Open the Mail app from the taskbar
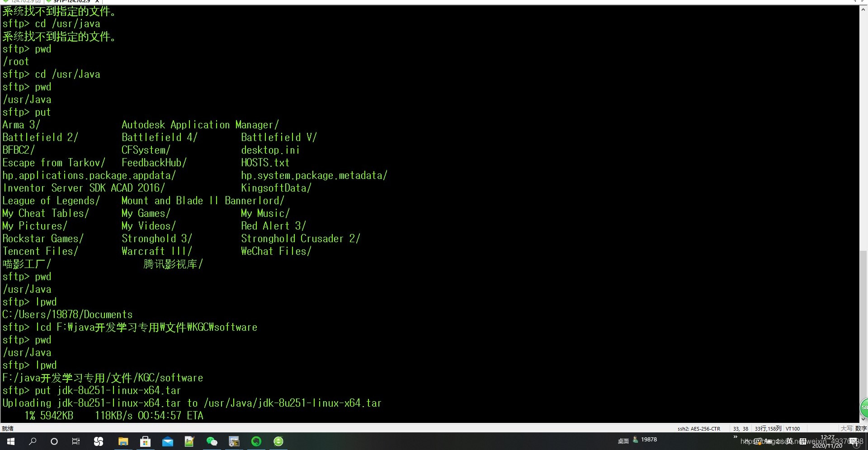 (x=167, y=441)
